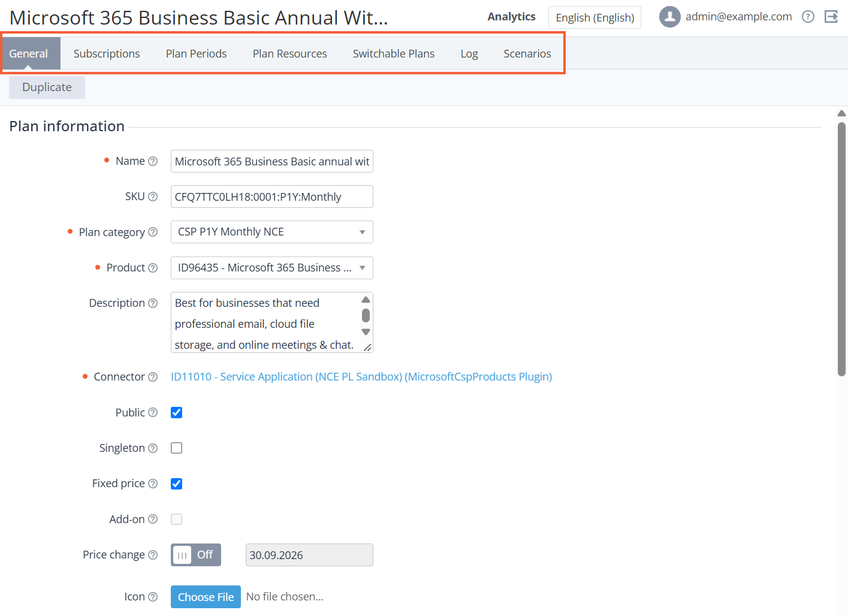Check the Singleton checkbox
The height and width of the screenshot is (616, 848).
point(176,448)
